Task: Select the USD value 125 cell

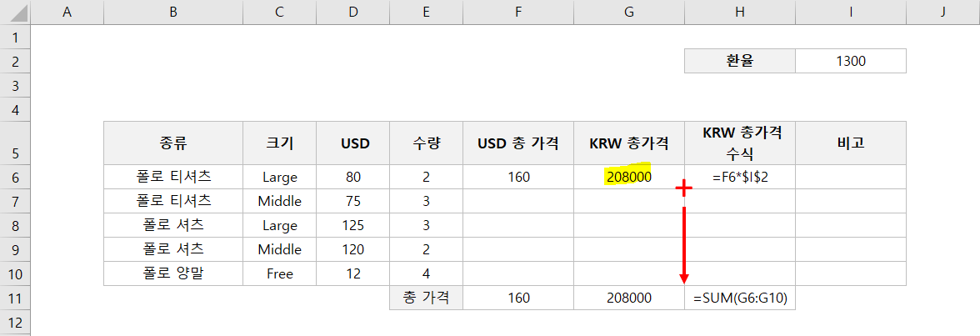Action: point(352,225)
